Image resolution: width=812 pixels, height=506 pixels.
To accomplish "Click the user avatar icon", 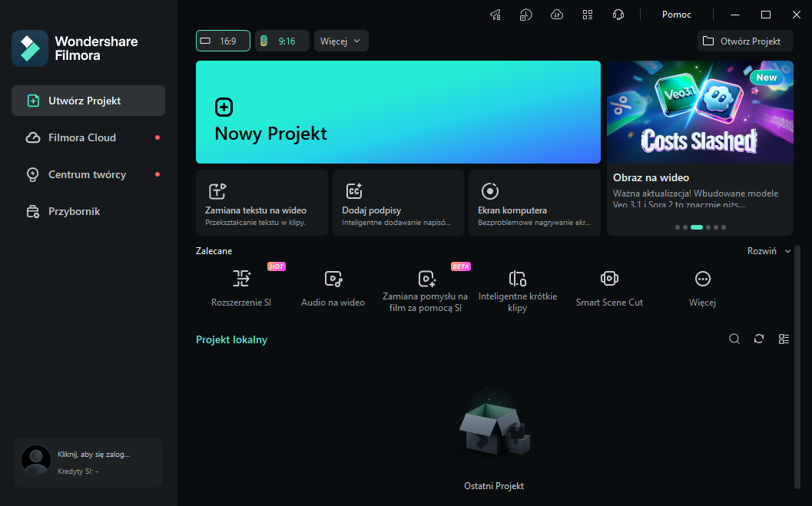I will coord(36,461).
